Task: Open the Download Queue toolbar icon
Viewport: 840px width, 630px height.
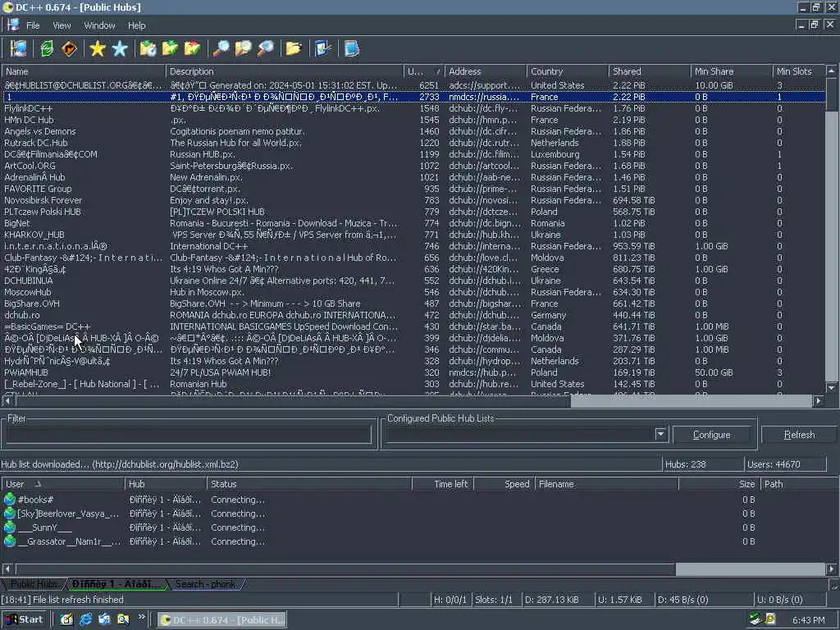Action: click(148, 48)
